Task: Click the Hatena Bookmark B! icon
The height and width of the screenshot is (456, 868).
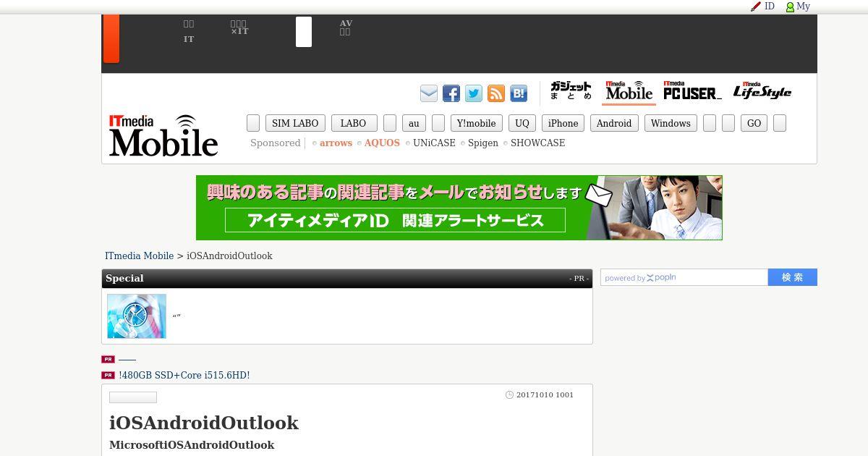Action: click(x=519, y=93)
